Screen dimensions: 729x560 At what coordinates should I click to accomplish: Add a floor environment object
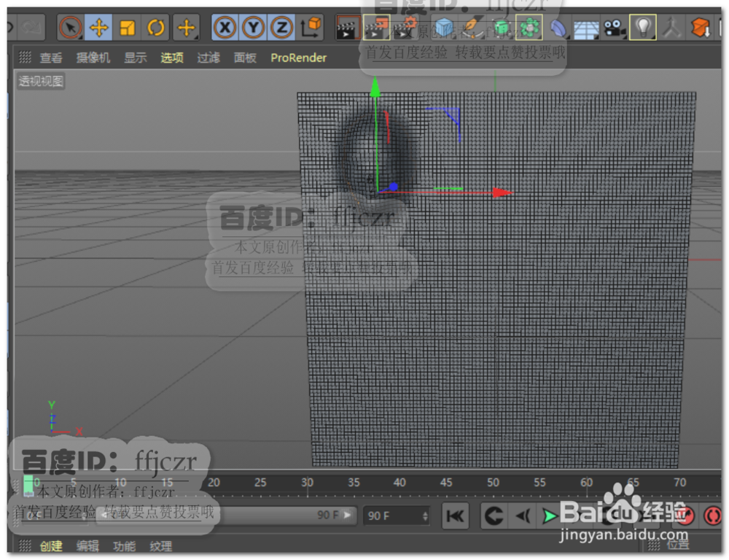(586, 29)
